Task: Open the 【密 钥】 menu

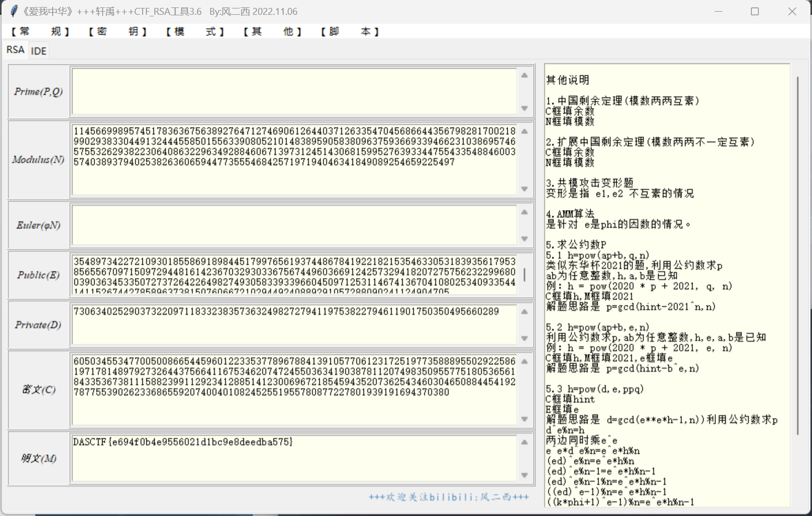Action: pos(117,32)
